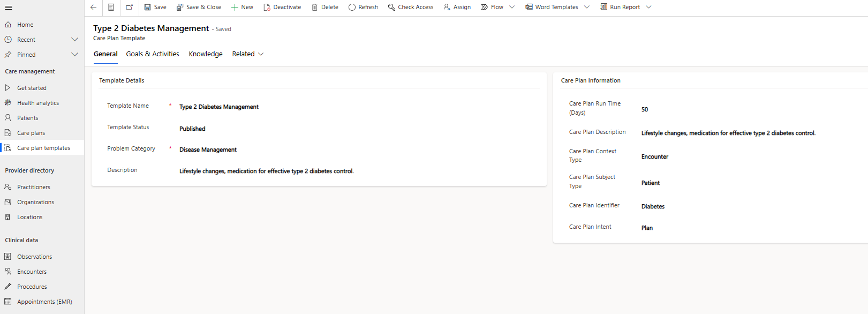Switch to Goals & Activities tab
This screenshot has width=868, height=314.
pos(153,54)
